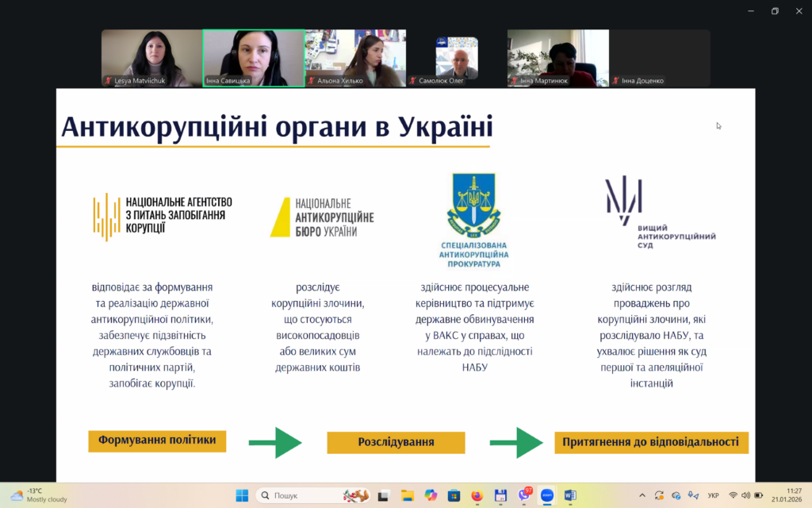Switch the УКР keyboard language indicator
The height and width of the screenshot is (508, 812).
coord(713,495)
